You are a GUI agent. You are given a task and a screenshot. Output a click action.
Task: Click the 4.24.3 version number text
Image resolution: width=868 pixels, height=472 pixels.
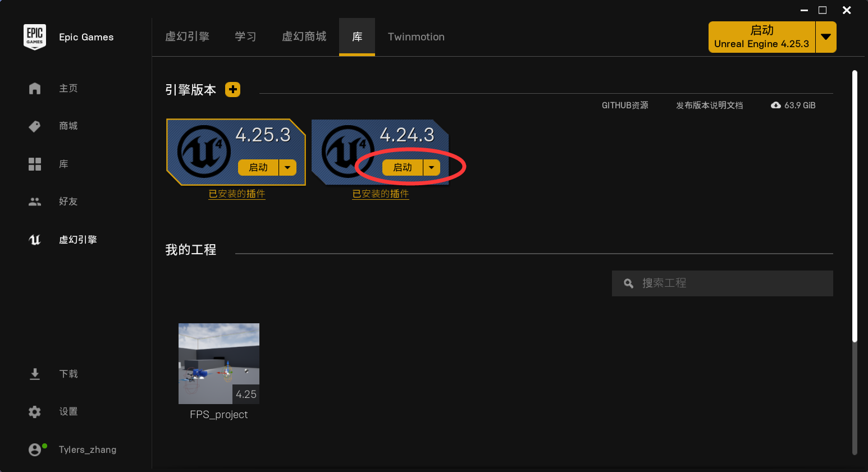point(407,135)
